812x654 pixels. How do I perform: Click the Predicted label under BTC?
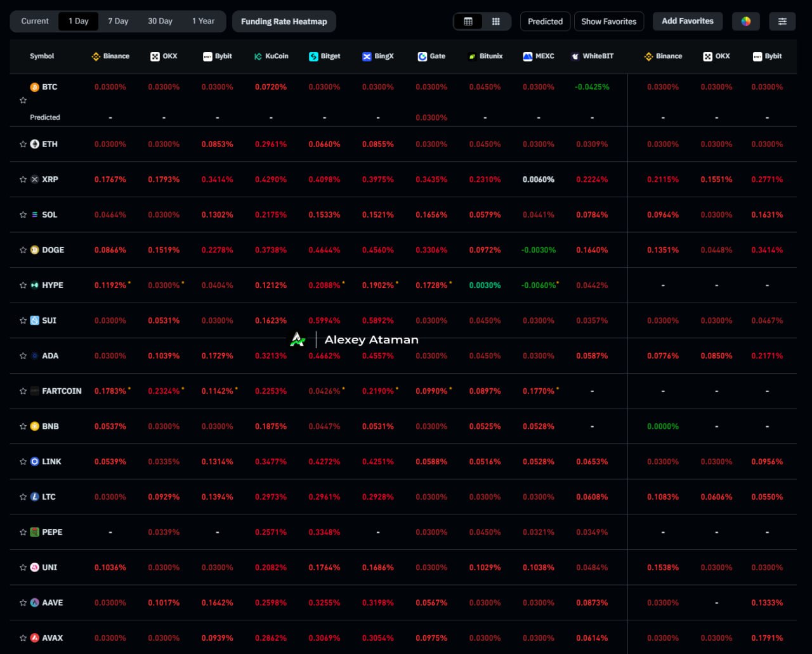tap(45, 117)
